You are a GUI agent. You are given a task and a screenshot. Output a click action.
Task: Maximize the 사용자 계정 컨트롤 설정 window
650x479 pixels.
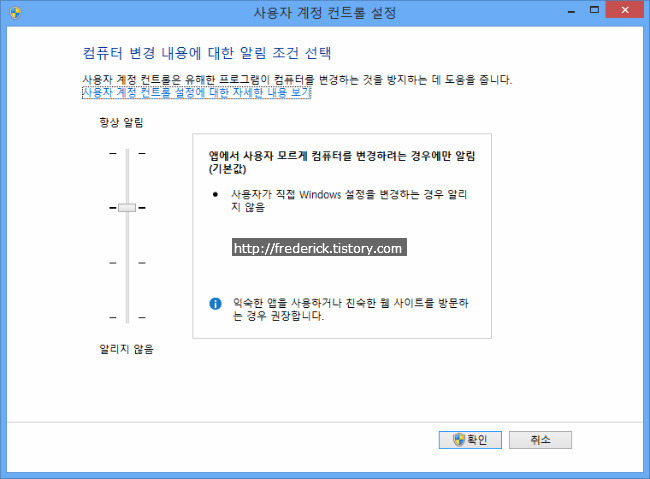(x=594, y=10)
